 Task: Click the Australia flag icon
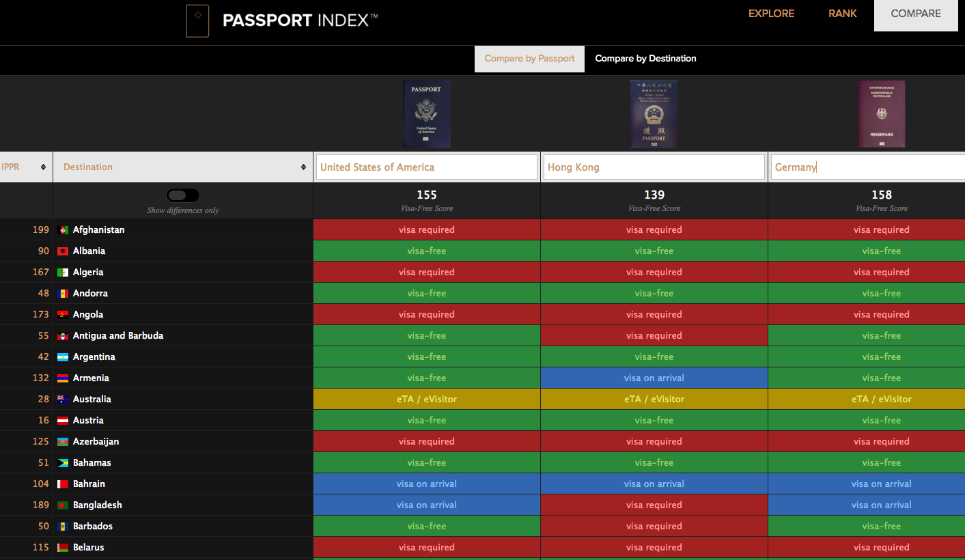click(x=63, y=400)
